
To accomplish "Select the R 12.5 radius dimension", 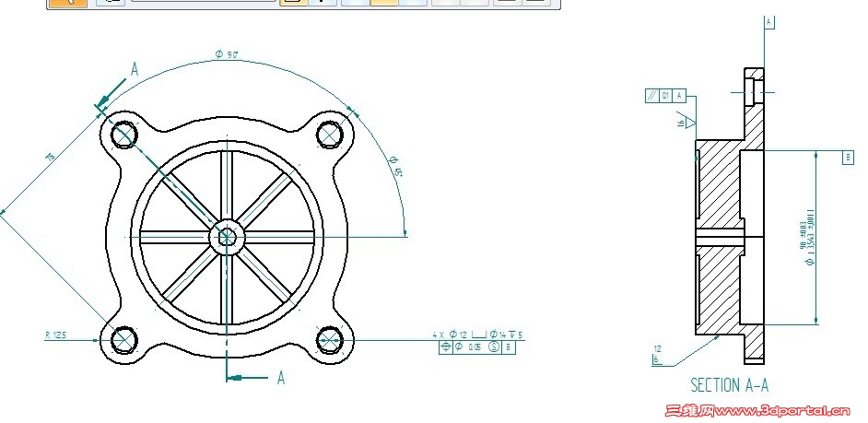I will pos(56,335).
